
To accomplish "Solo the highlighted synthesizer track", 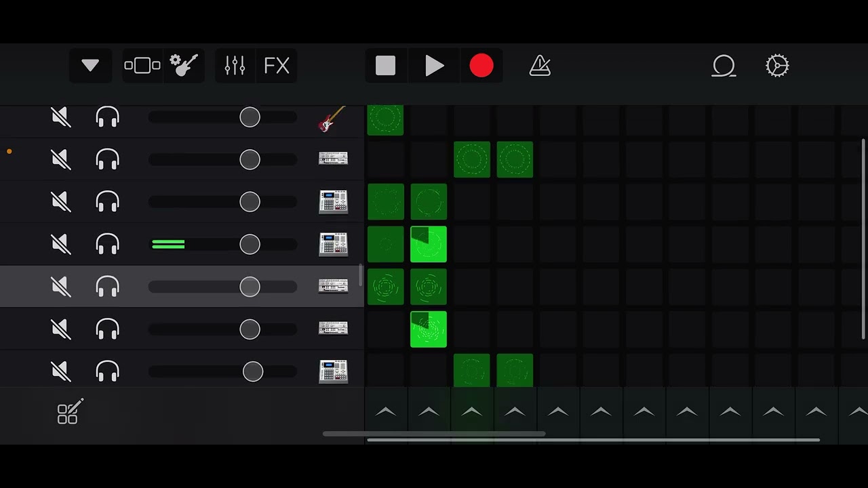I will pyautogui.click(x=108, y=287).
